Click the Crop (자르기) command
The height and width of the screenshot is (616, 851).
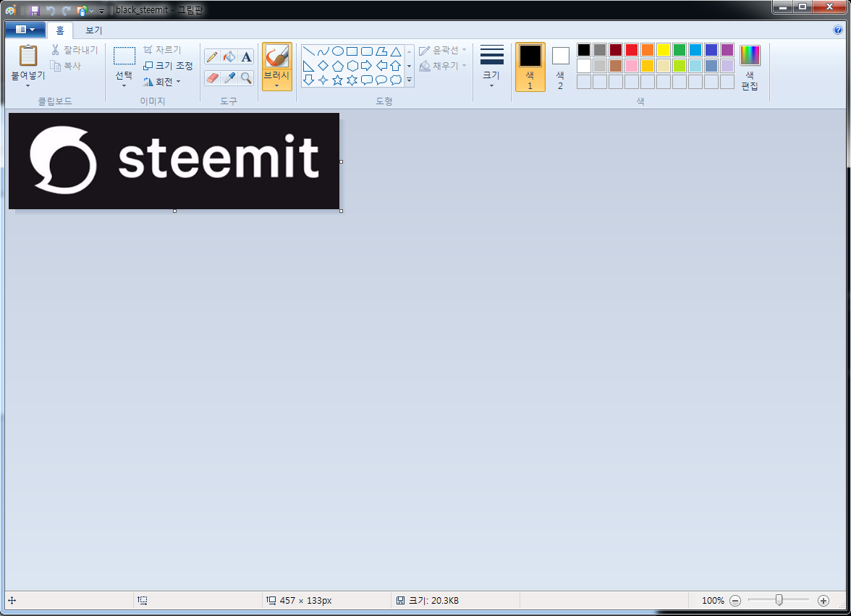162,50
